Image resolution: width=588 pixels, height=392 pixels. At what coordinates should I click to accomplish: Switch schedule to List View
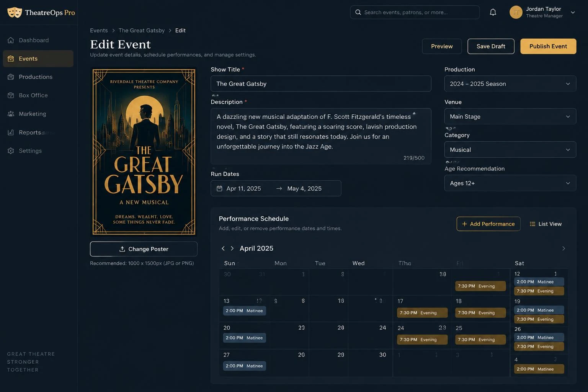click(546, 224)
